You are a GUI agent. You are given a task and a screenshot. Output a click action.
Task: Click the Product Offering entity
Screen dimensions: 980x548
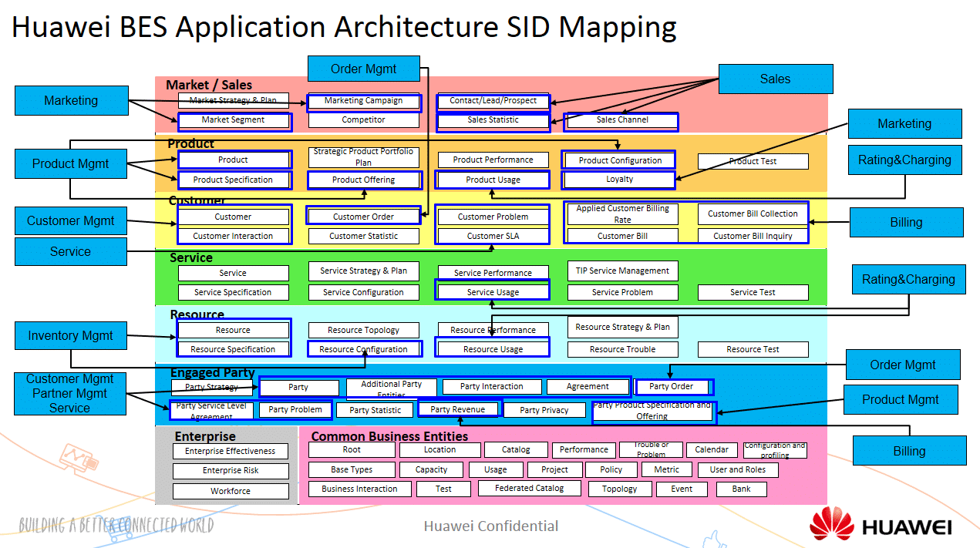click(x=364, y=180)
